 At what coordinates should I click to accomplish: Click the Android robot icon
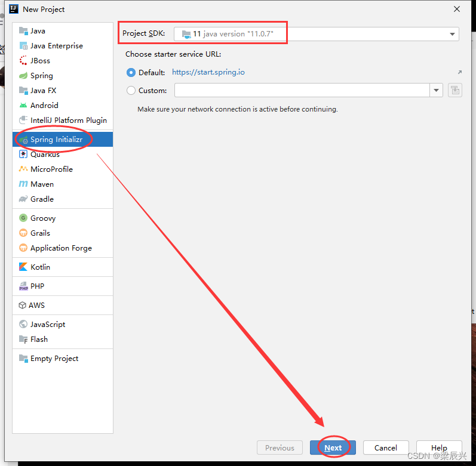tap(23, 105)
